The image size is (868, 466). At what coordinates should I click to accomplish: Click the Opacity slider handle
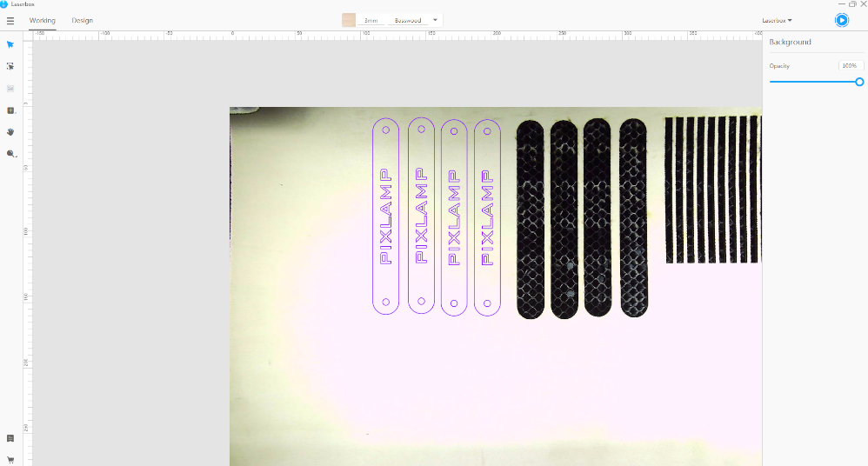[x=859, y=82]
